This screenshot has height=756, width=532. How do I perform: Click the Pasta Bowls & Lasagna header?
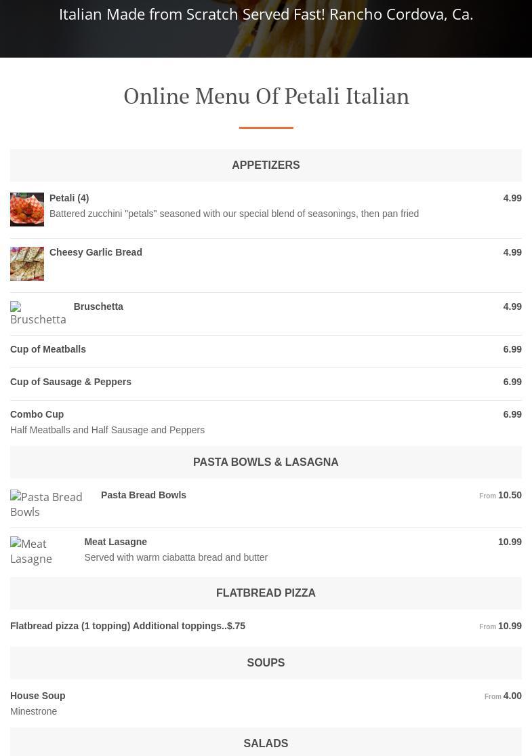[x=266, y=462]
